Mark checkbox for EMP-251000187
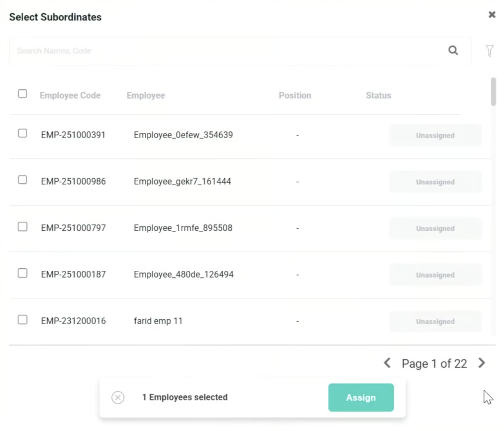The image size is (504, 431). click(x=22, y=273)
